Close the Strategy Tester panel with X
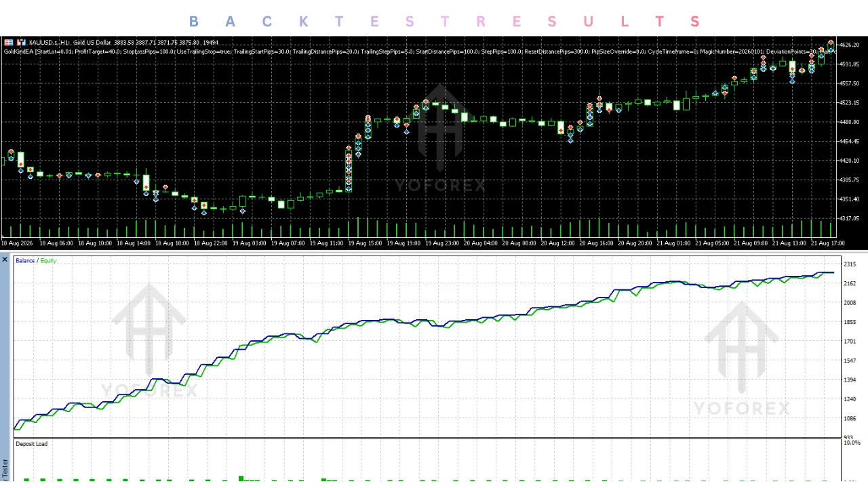 (x=5, y=260)
